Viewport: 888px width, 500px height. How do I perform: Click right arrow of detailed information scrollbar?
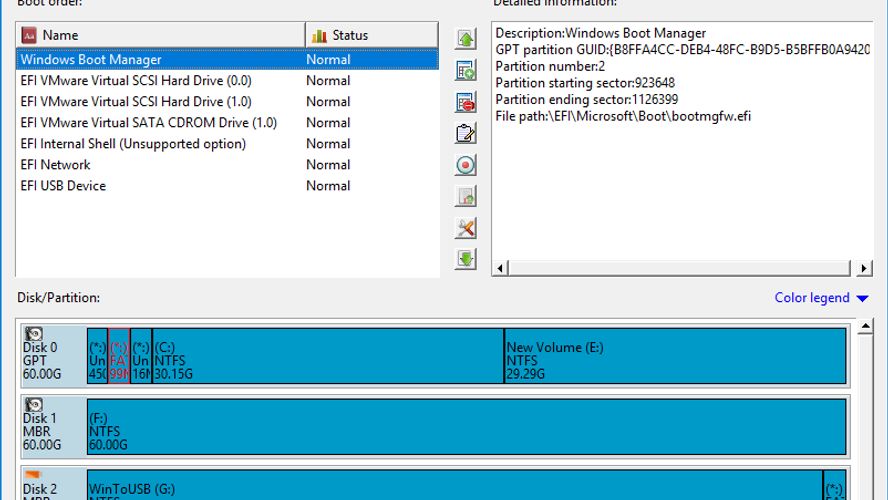[x=864, y=268]
